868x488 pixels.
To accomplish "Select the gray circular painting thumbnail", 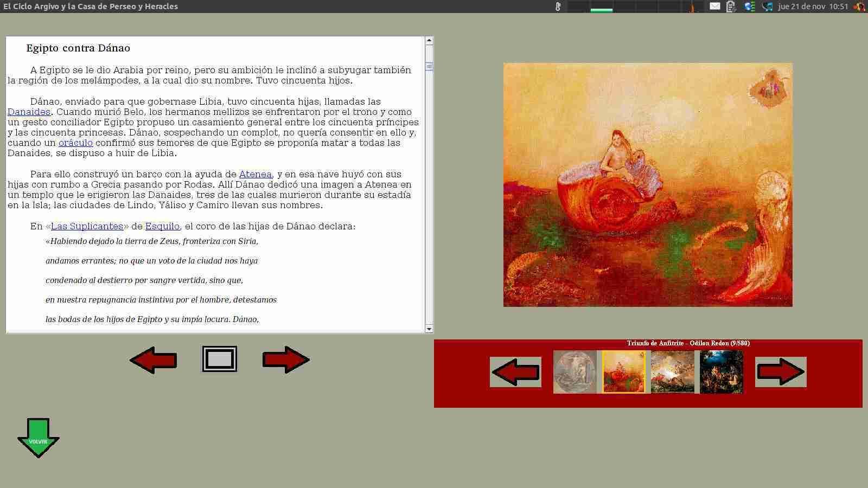I will [575, 372].
